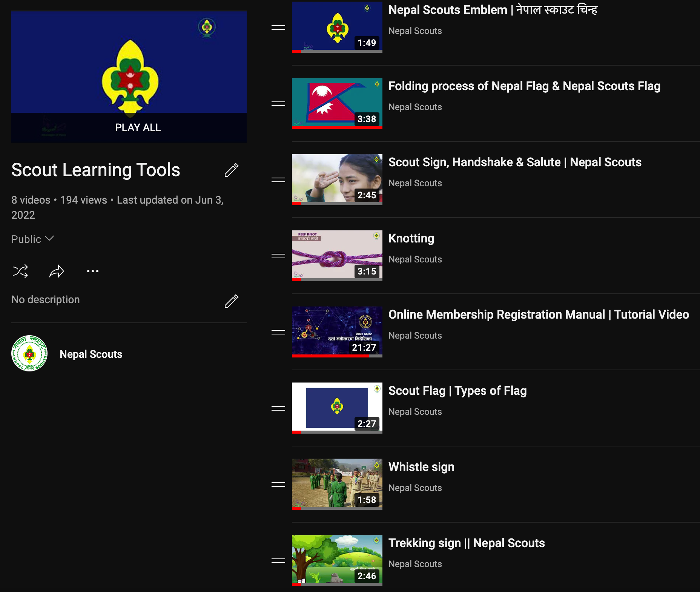Click channel name under Knotting video

(x=415, y=259)
